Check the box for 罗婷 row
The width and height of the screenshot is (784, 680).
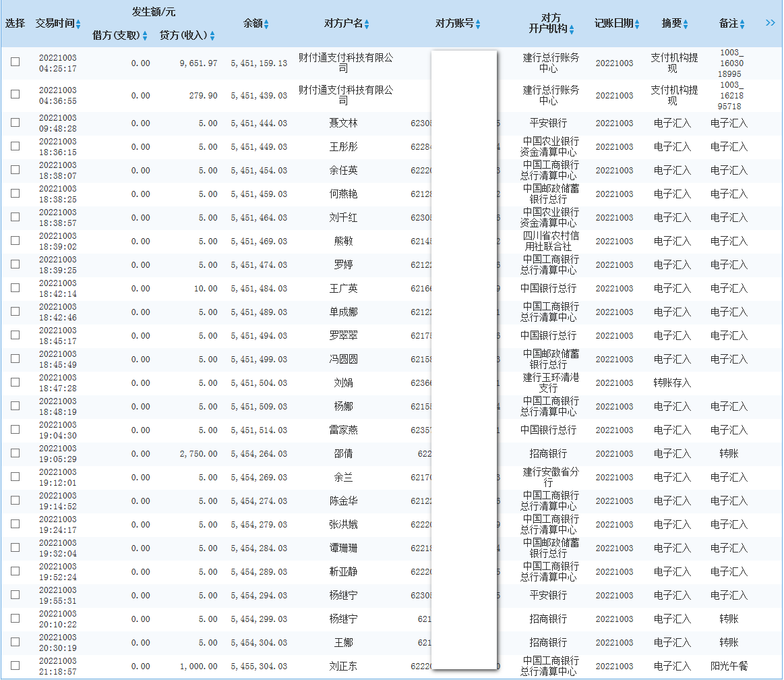16,264
